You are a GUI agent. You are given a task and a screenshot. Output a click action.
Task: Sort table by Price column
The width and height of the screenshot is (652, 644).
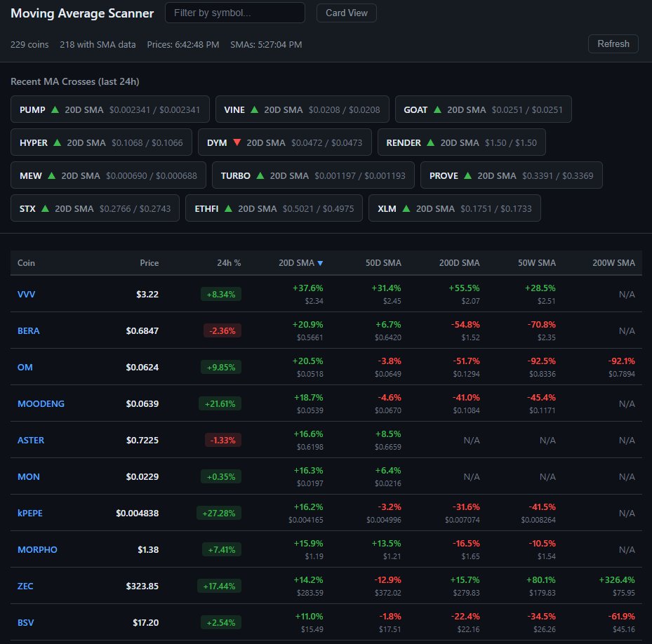[149, 263]
